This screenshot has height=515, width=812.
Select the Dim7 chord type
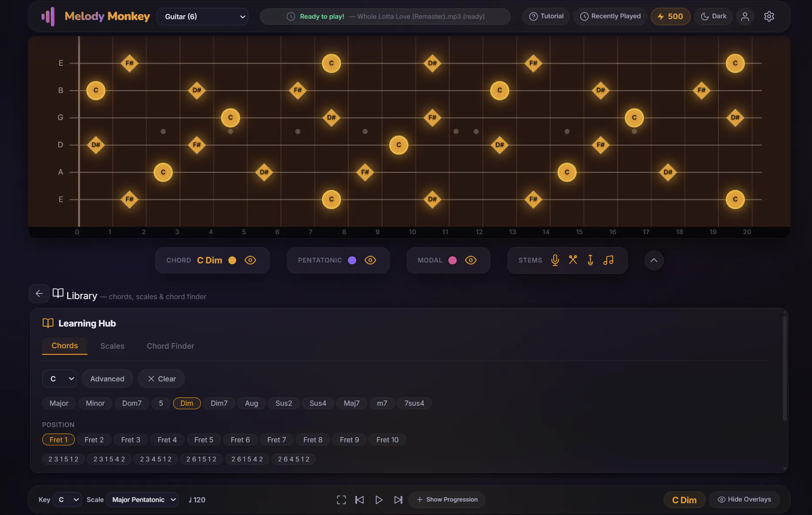click(219, 403)
